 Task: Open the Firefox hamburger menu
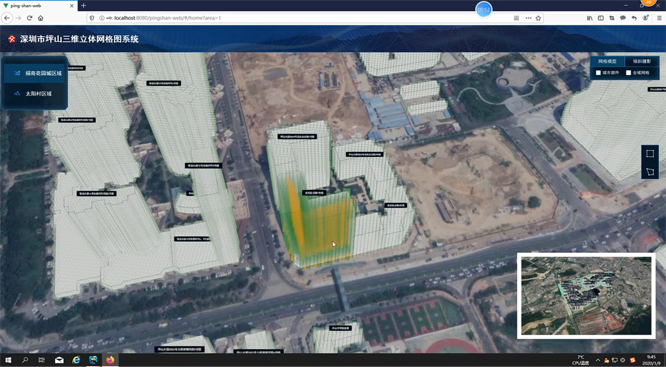click(x=659, y=18)
